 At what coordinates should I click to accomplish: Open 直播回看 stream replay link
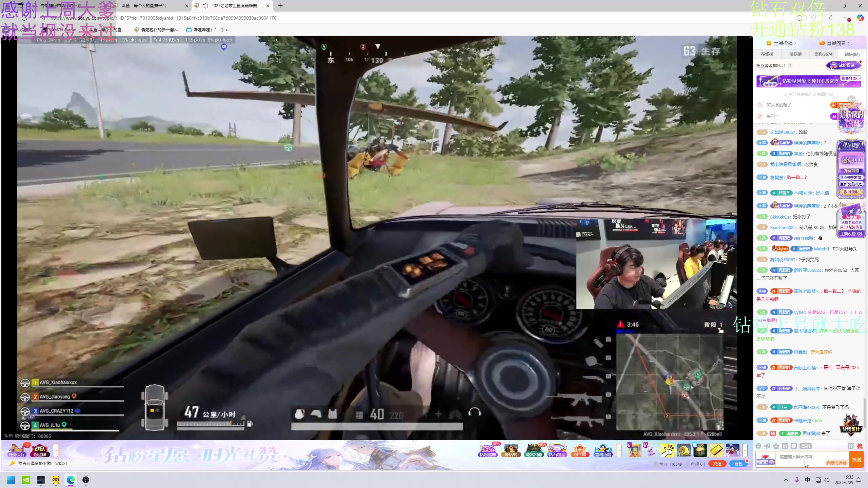pos(835,43)
